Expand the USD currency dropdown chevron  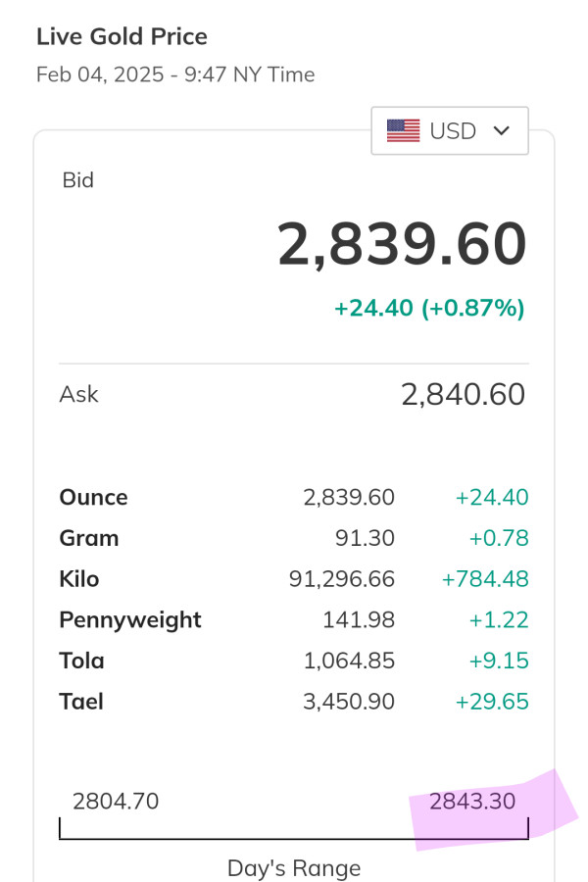coord(502,130)
